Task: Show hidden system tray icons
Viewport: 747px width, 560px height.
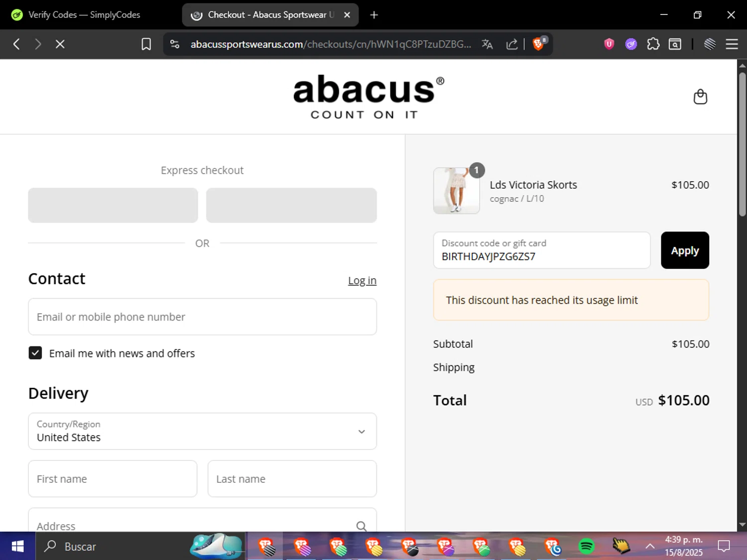Action: (650, 546)
